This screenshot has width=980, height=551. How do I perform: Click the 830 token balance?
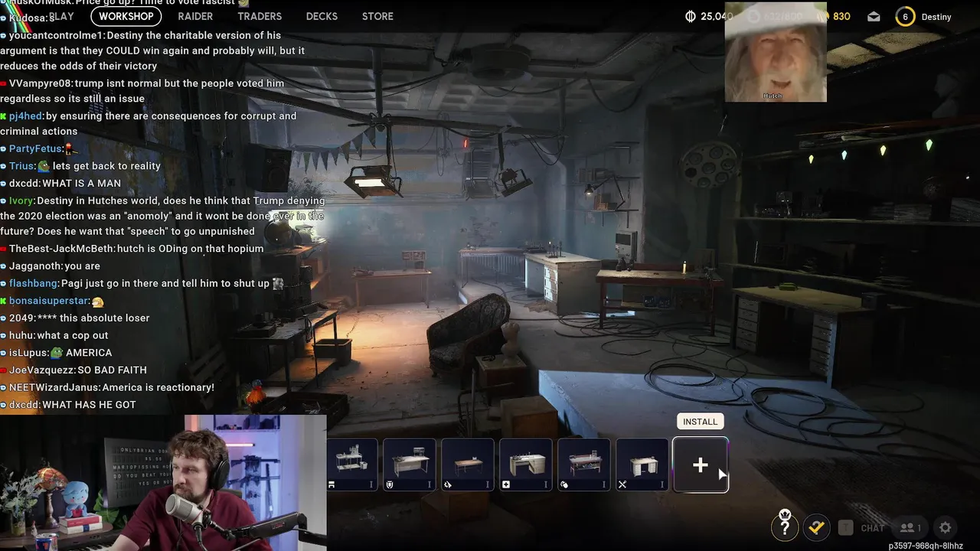[x=841, y=16]
